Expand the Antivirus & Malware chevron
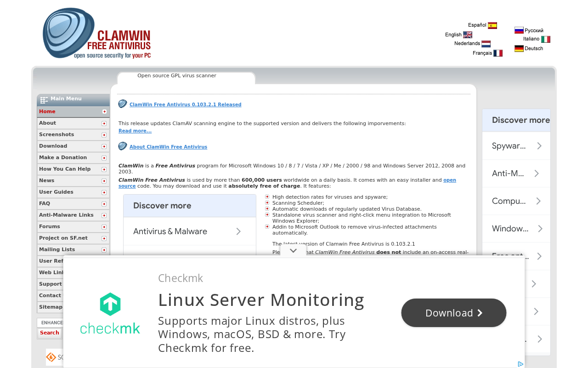 (238, 231)
